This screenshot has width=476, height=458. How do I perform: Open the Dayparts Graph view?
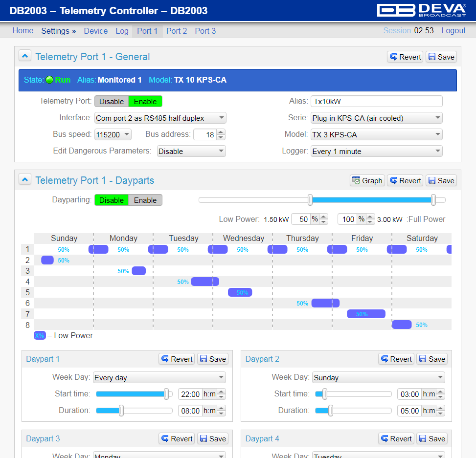click(x=367, y=180)
